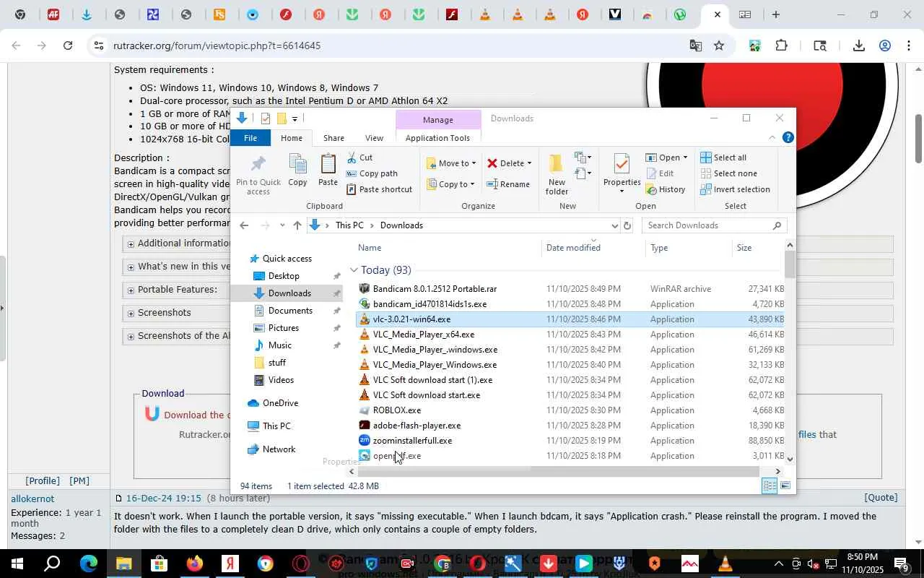Open the dropdown arrow next to Open
The image size is (924, 578).
tap(685, 158)
